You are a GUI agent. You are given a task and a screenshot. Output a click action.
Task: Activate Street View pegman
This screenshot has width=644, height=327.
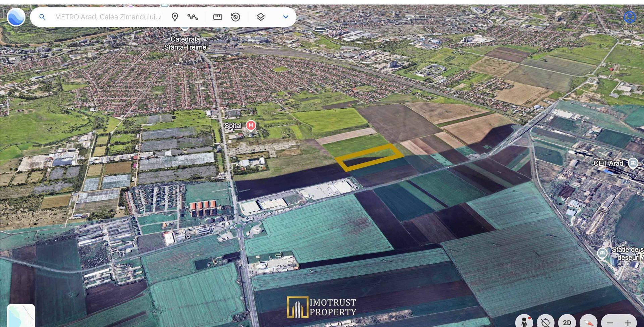tap(524, 321)
